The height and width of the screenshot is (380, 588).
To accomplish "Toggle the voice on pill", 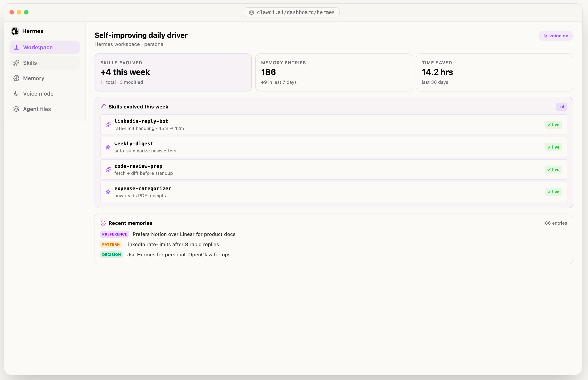I will [x=555, y=36].
